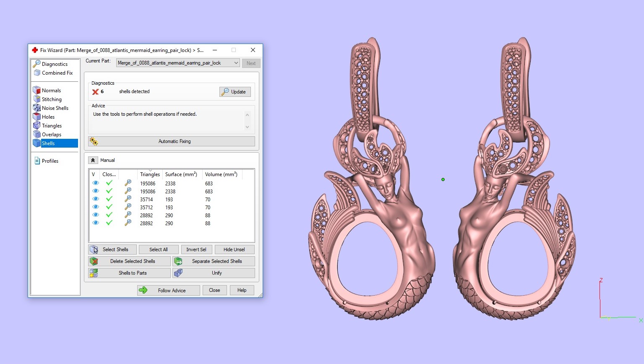Click Delete Selected Shells

(130, 261)
